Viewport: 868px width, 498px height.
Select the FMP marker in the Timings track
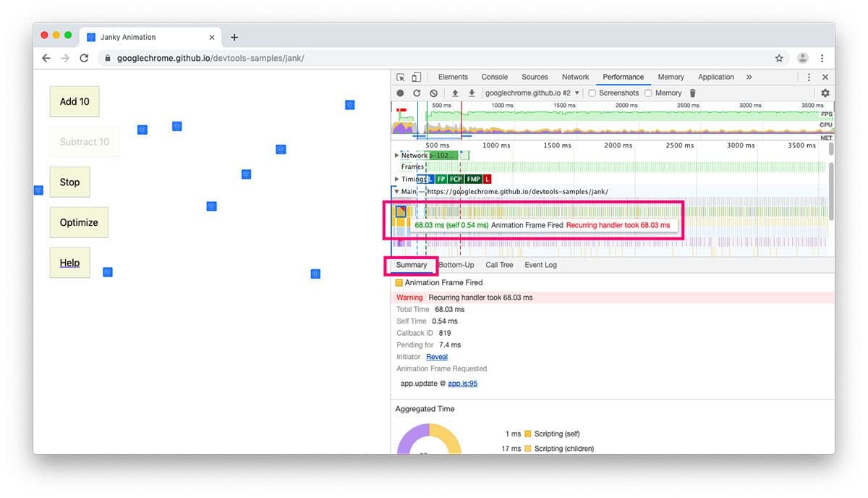(473, 179)
